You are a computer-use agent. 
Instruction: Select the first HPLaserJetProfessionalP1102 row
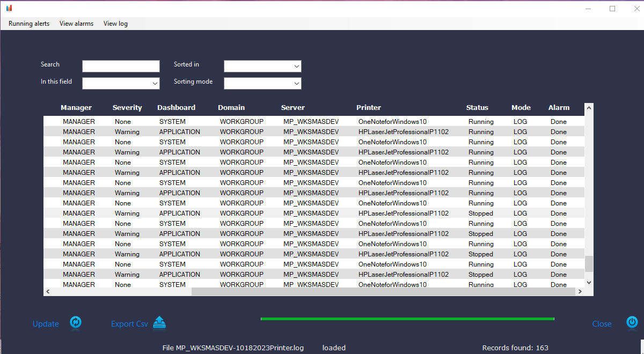point(268,131)
